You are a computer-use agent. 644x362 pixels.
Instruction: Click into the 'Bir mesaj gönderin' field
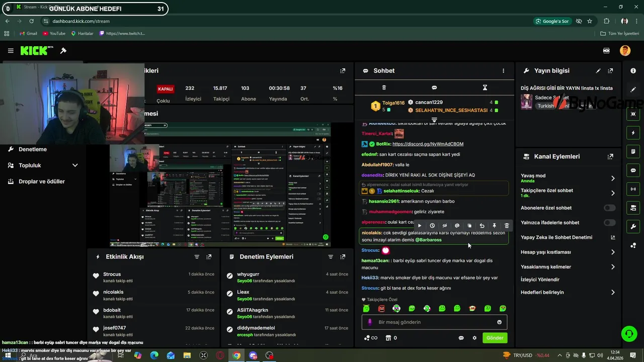pyautogui.click(x=434, y=322)
